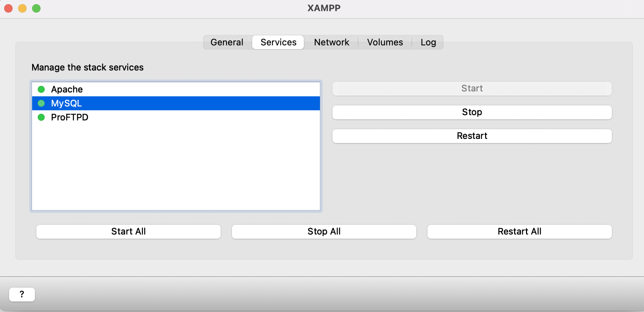644x312 pixels.
Task: Switch to the General tab
Action: coord(227,42)
